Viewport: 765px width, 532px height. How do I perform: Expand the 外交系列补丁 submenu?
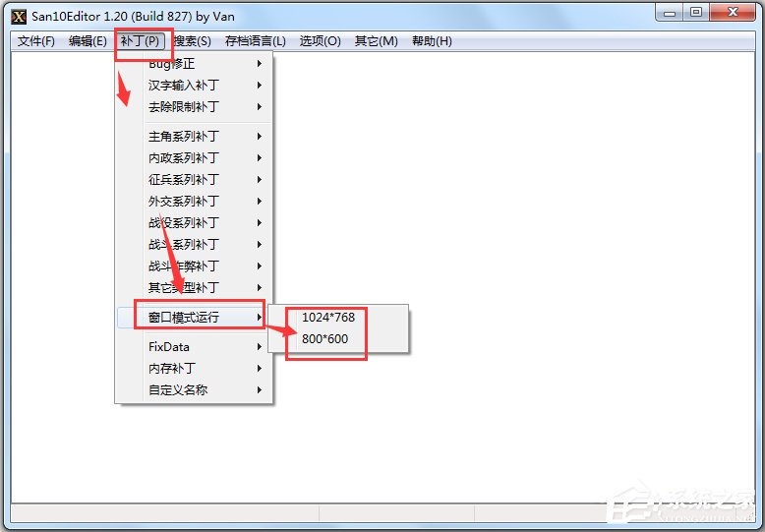tap(194, 201)
